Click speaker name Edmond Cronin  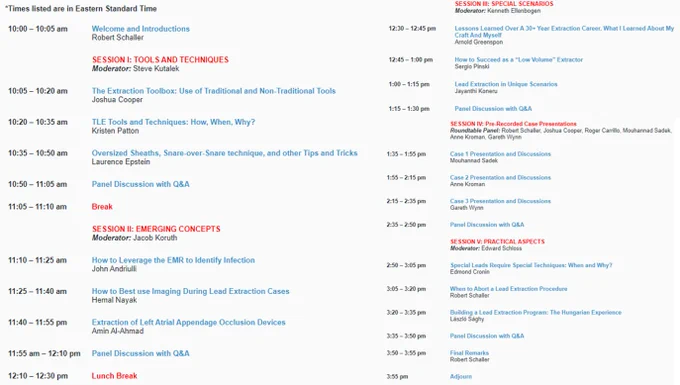(469, 272)
